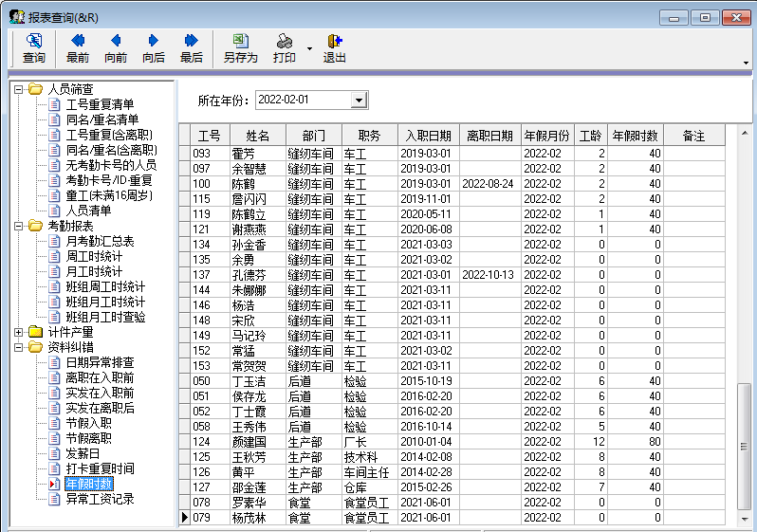757x532 pixels.
Task: Open the 离职在入职前 report
Action: pos(100,377)
